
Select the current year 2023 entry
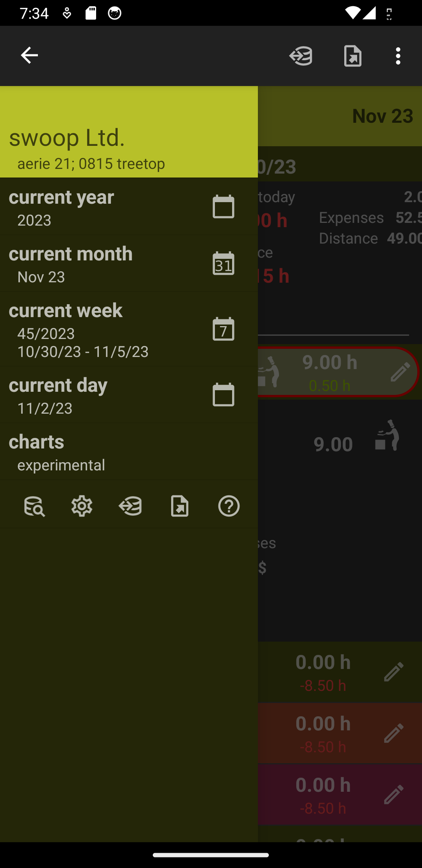(98, 207)
